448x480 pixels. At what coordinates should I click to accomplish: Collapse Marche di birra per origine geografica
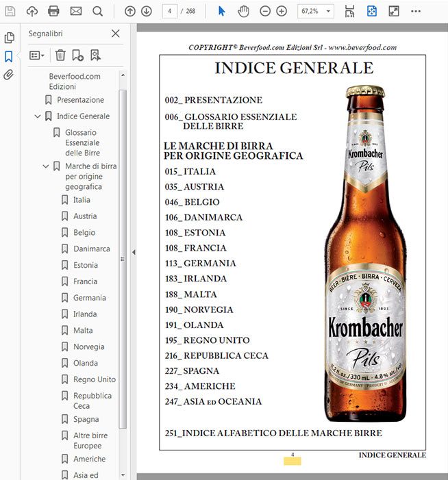coord(46,166)
